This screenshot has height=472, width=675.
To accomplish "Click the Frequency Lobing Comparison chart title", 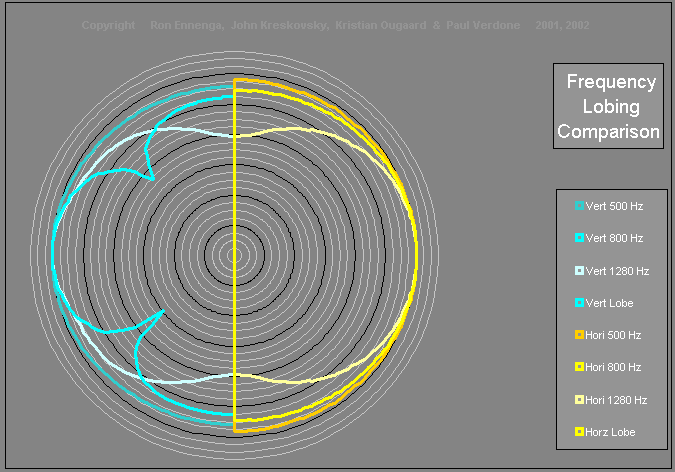I will pos(608,106).
